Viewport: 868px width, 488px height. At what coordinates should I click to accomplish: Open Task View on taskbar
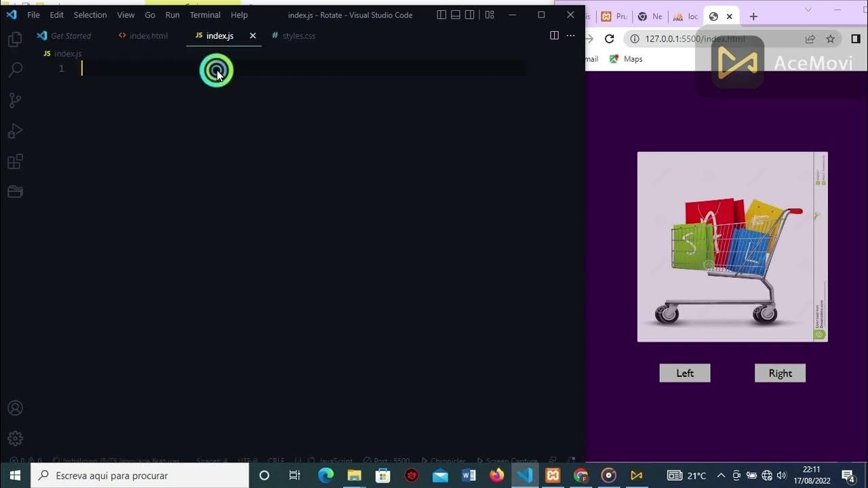coord(294,475)
